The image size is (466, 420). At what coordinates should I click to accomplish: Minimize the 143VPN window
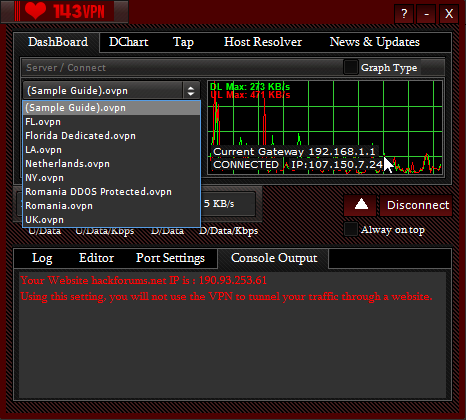[426, 14]
